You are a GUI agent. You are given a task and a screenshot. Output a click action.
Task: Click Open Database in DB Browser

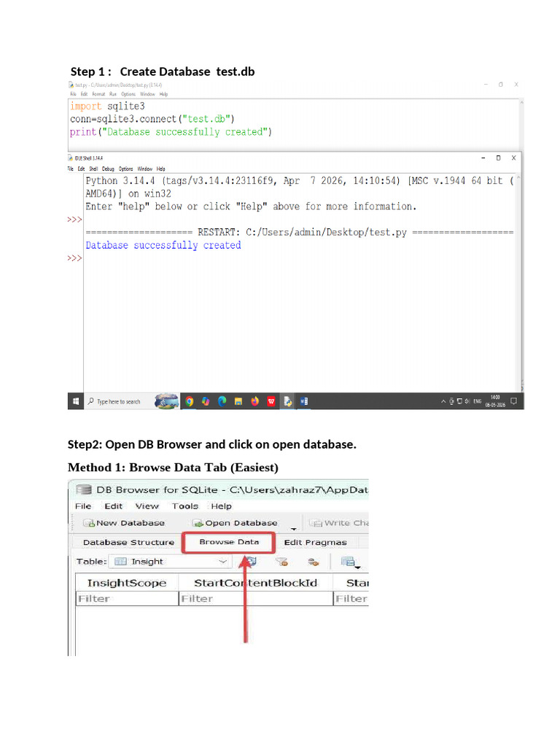tap(235, 522)
